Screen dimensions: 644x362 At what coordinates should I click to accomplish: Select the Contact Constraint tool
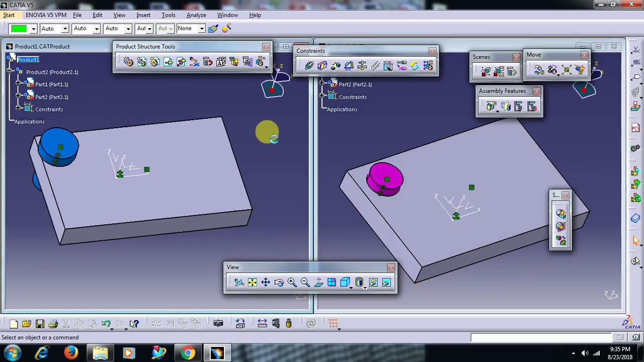pos(323,66)
